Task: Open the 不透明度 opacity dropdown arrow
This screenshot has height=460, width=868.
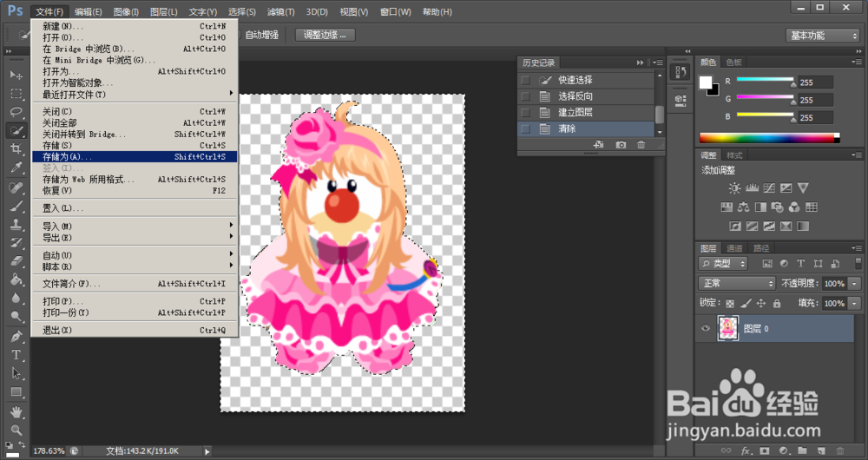Action: point(855,284)
